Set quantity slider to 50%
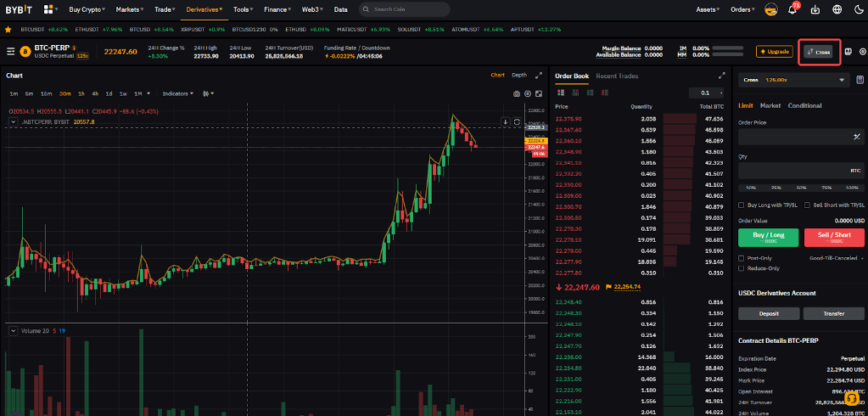 click(x=799, y=187)
